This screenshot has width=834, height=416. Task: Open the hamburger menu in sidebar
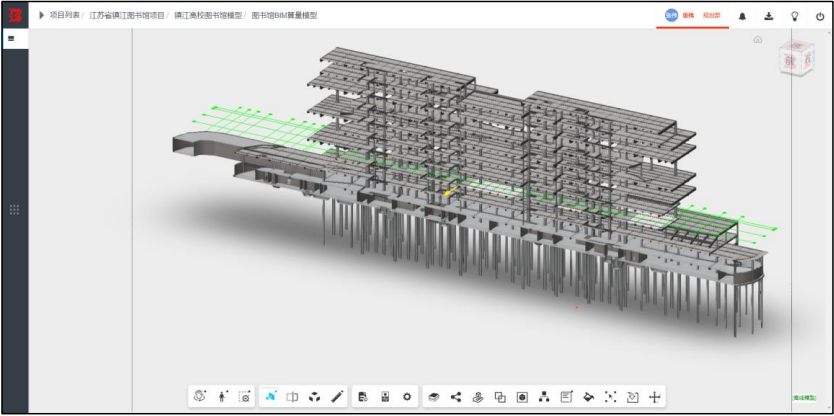click(11, 39)
